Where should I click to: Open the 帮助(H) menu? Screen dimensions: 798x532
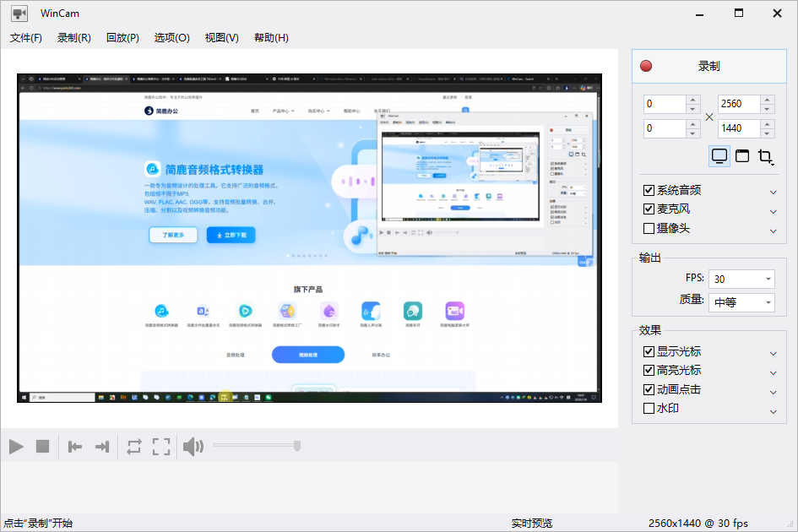[271, 38]
